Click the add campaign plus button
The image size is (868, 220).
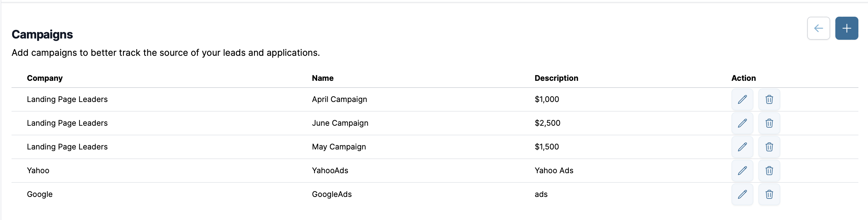(846, 28)
